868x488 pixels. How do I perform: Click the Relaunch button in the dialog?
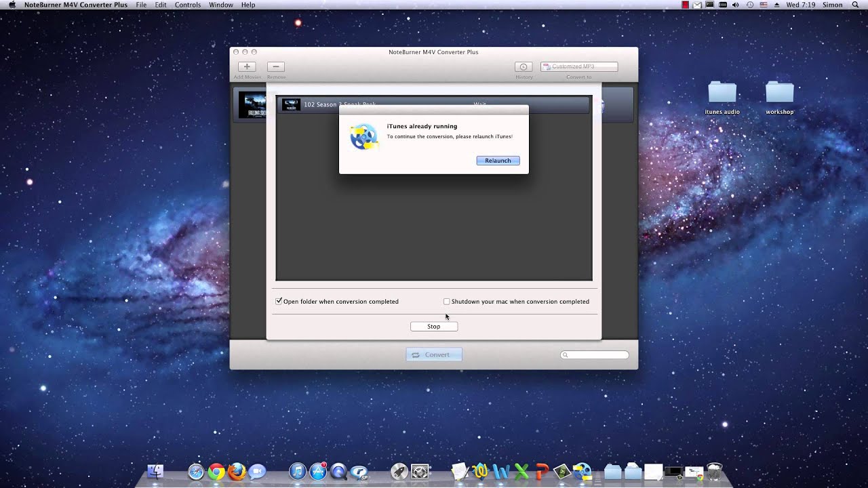click(498, 161)
